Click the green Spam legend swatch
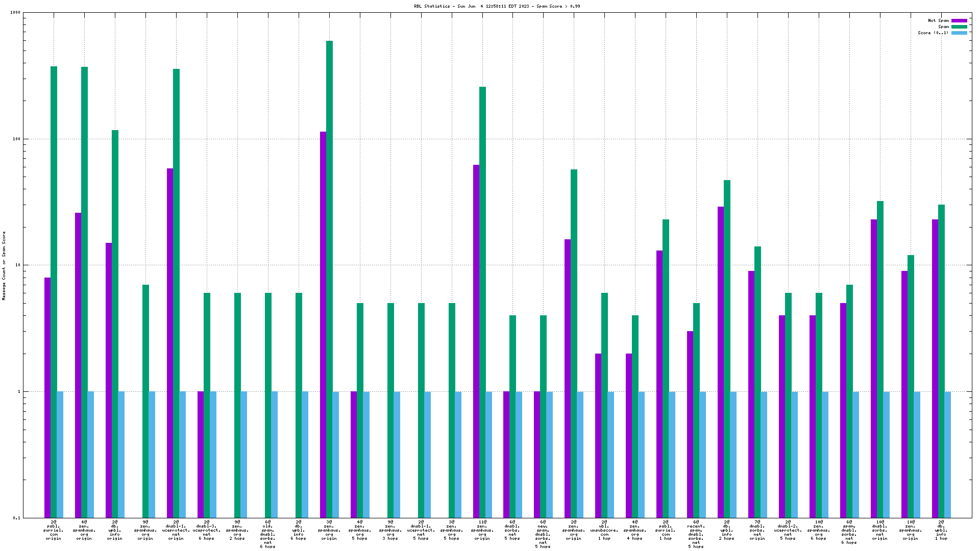 (959, 27)
